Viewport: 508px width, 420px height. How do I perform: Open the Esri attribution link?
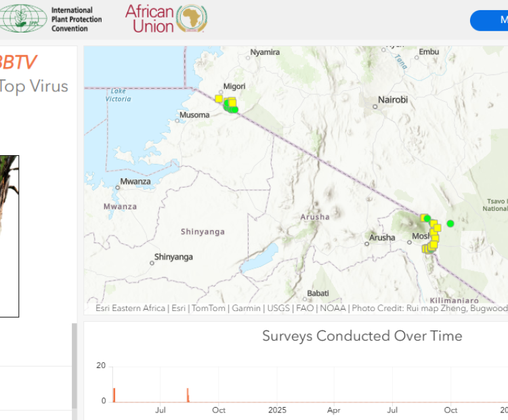[178, 308]
